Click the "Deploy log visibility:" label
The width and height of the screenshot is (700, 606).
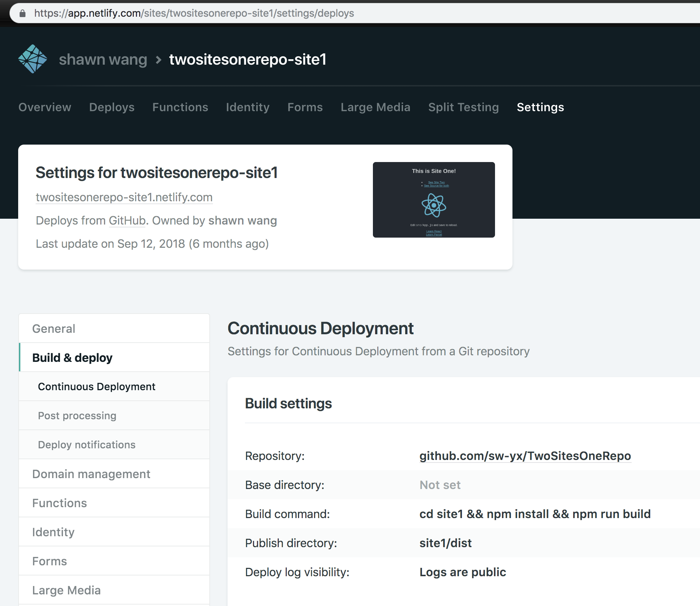(297, 572)
